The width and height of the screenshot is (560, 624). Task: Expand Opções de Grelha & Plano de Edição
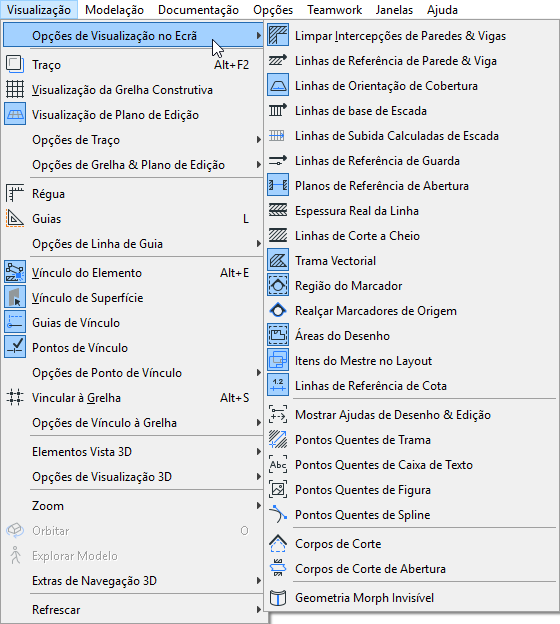pos(133,165)
